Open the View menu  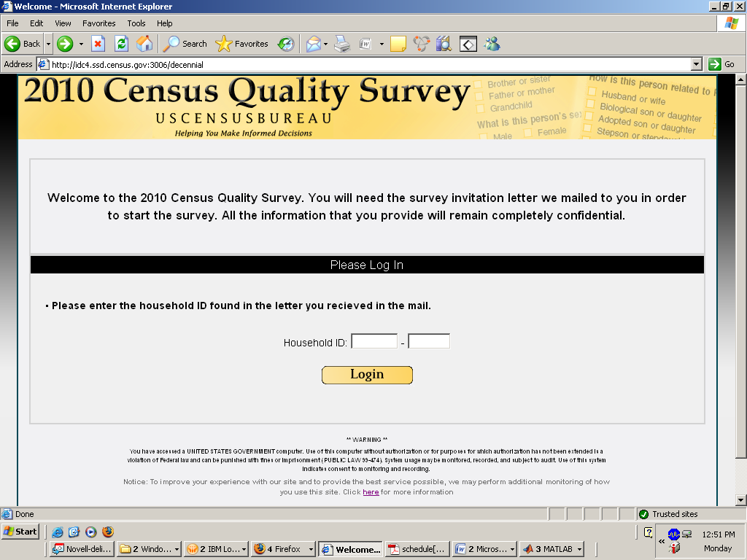[x=63, y=23]
